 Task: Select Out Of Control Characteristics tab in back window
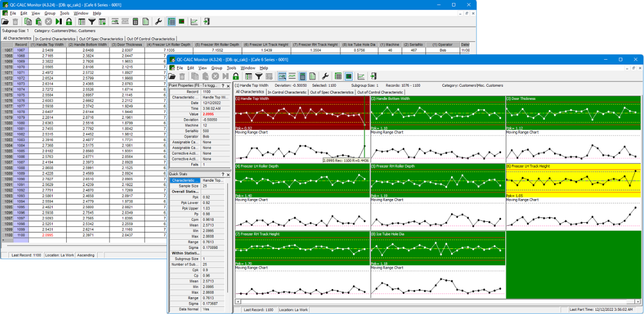pos(151,39)
